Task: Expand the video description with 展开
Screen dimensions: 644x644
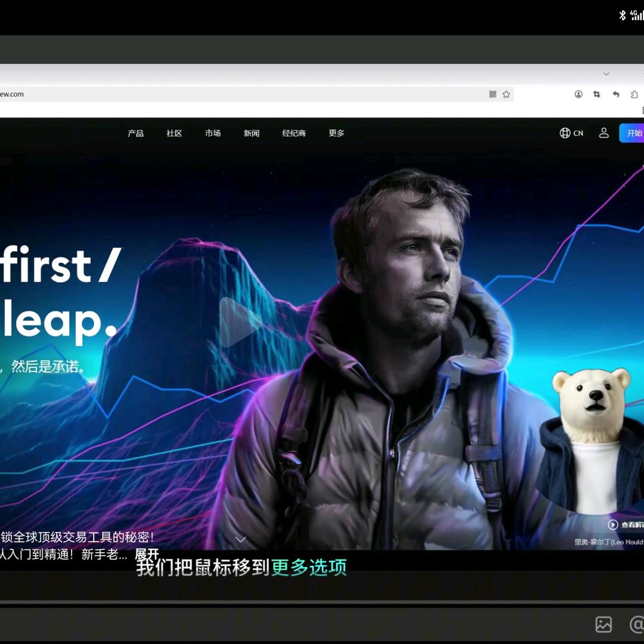Action: [147, 555]
